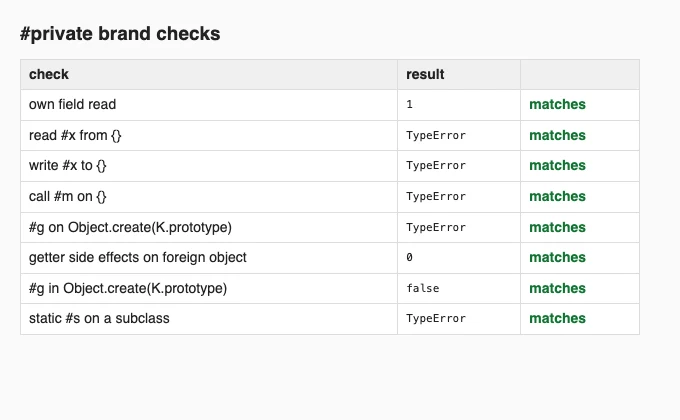Viewport: 680px width, 420px height.
Task: Select 'static #s on a subclass' cell
Action: point(209,318)
